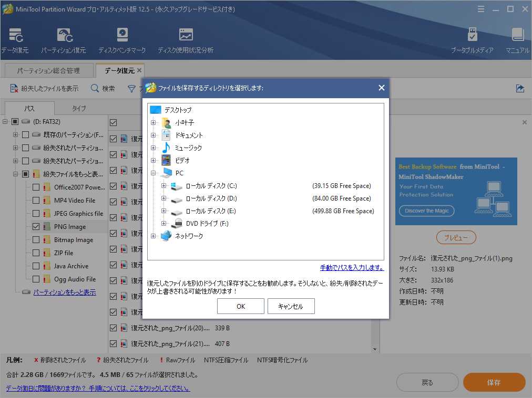The height and width of the screenshot is (398, 532).
Task: Select the Desktop (デスクトップ) folder icon
Action: (156, 110)
